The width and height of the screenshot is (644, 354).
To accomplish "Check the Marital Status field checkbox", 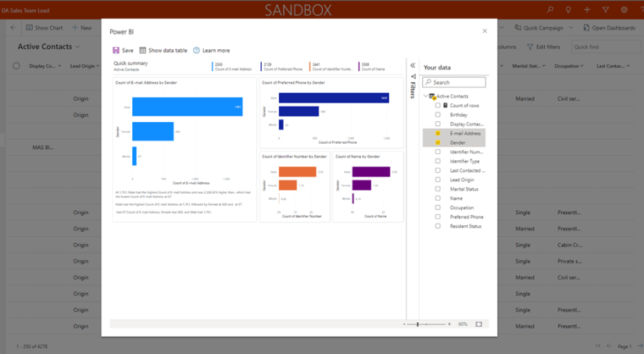I will click(x=438, y=189).
